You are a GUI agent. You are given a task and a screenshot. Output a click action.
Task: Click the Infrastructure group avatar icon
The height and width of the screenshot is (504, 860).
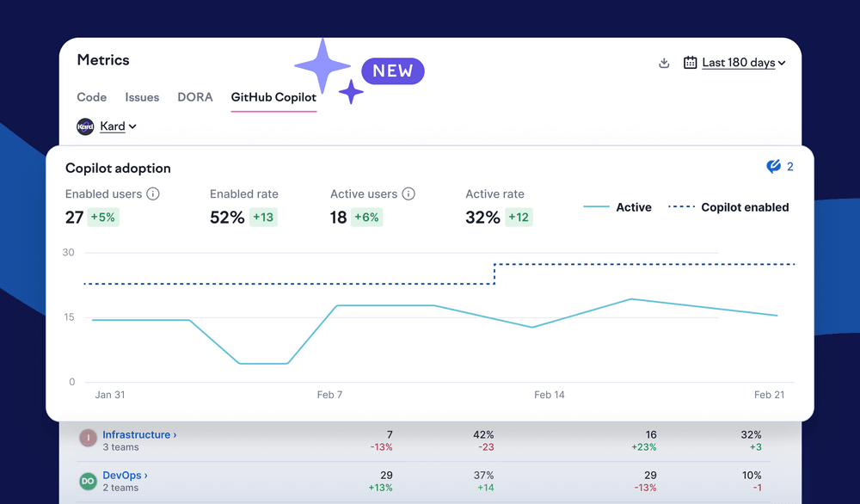click(88, 438)
